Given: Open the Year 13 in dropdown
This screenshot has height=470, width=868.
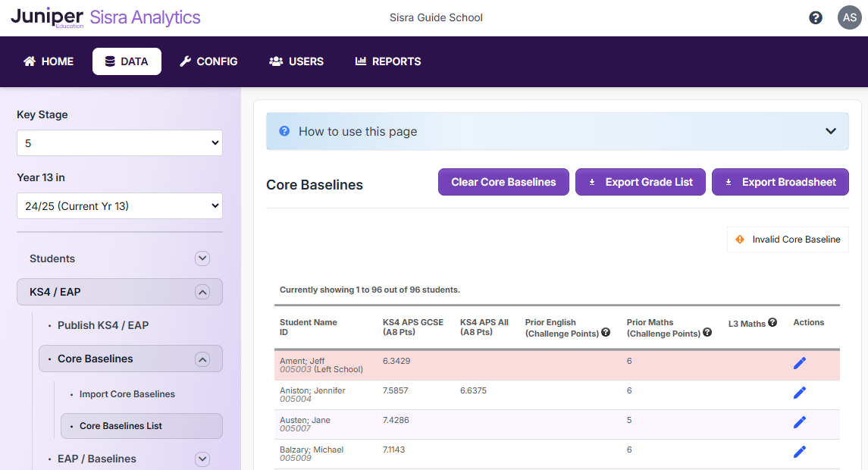Looking at the screenshot, I should pyautogui.click(x=120, y=205).
